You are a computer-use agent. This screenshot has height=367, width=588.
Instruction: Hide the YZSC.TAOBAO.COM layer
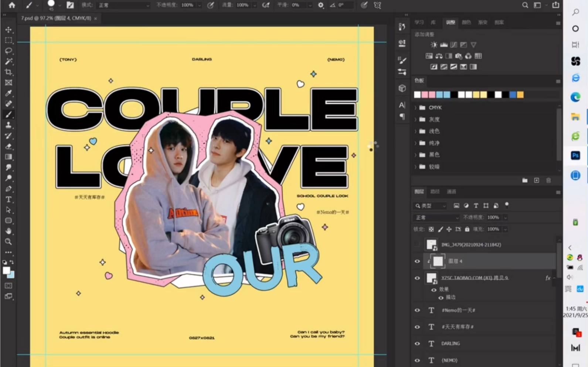point(417,278)
